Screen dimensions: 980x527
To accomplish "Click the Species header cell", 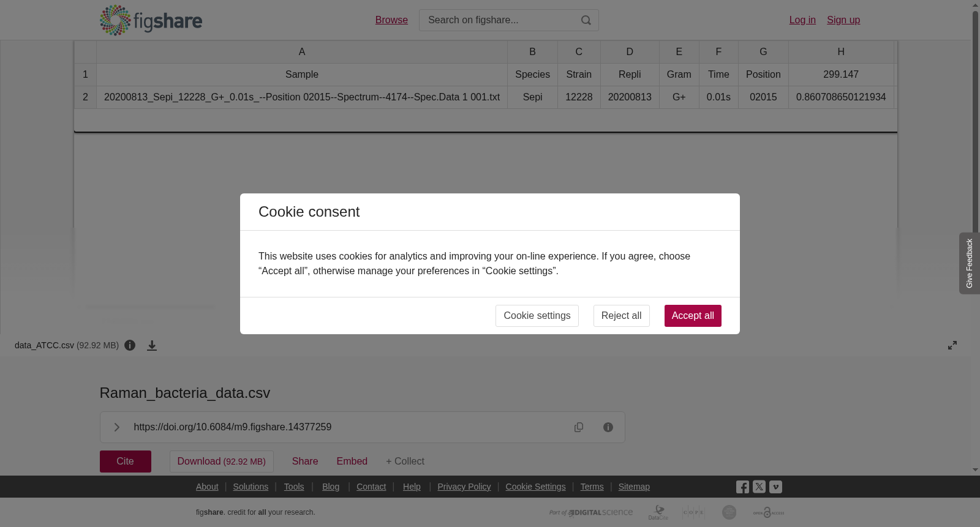I will click(532, 75).
